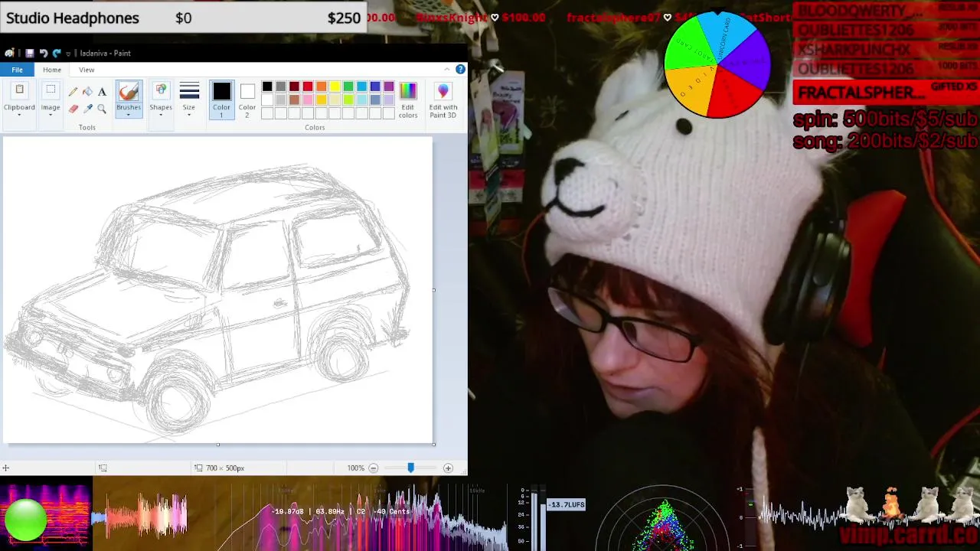Pick the lavender palette color
980x551 pixels.
(389, 99)
